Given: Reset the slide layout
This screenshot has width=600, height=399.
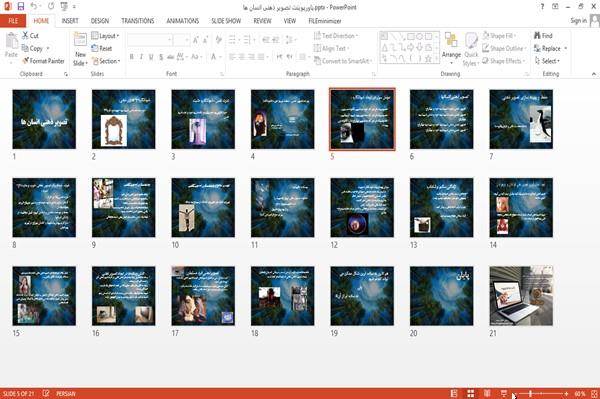Looking at the screenshot, I should click(x=102, y=48).
